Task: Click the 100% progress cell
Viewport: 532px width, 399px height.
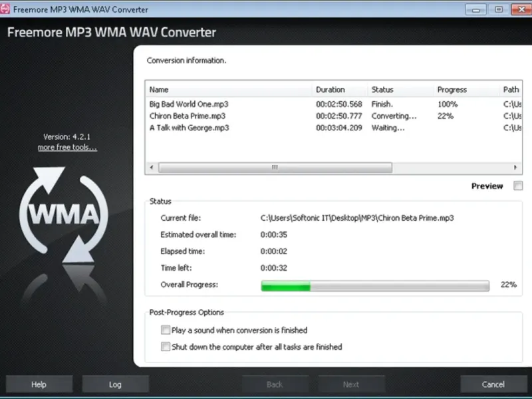Action: 448,104
